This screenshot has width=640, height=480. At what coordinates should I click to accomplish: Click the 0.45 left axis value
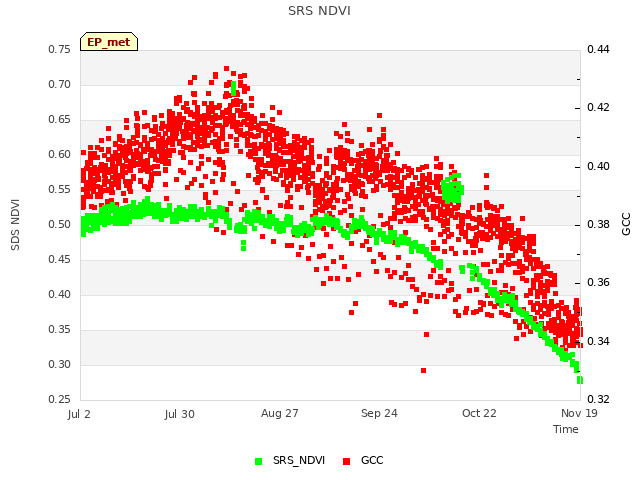pos(60,260)
